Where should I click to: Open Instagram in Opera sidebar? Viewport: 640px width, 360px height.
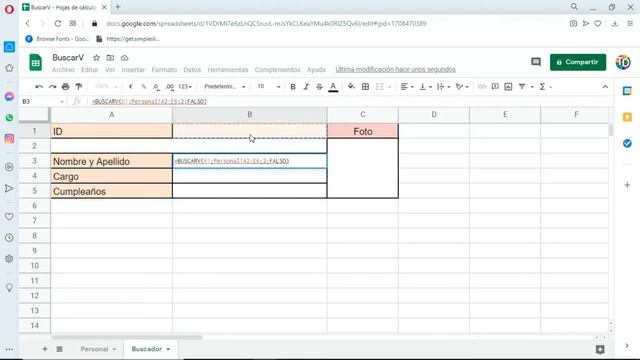[x=9, y=139]
